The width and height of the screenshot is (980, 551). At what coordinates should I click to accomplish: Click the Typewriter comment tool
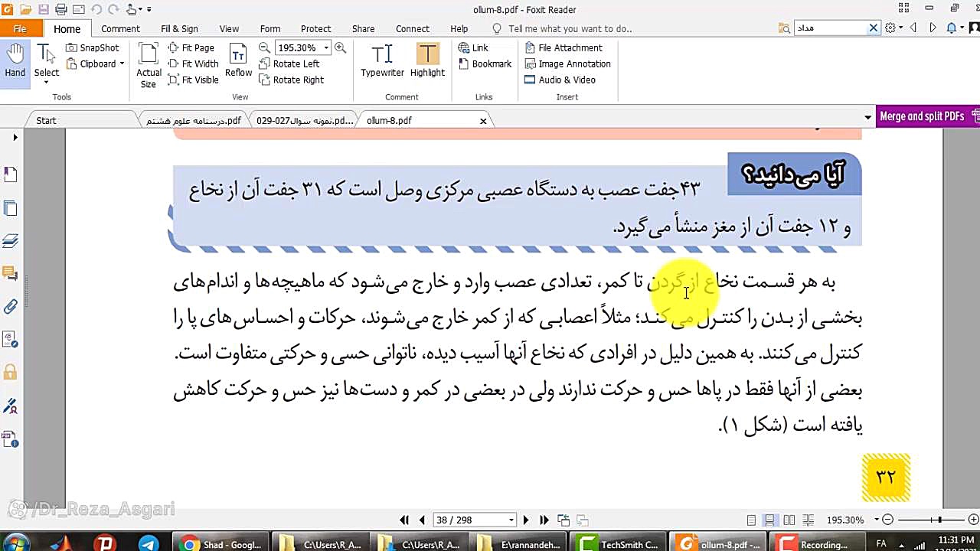tap(382, 61)
